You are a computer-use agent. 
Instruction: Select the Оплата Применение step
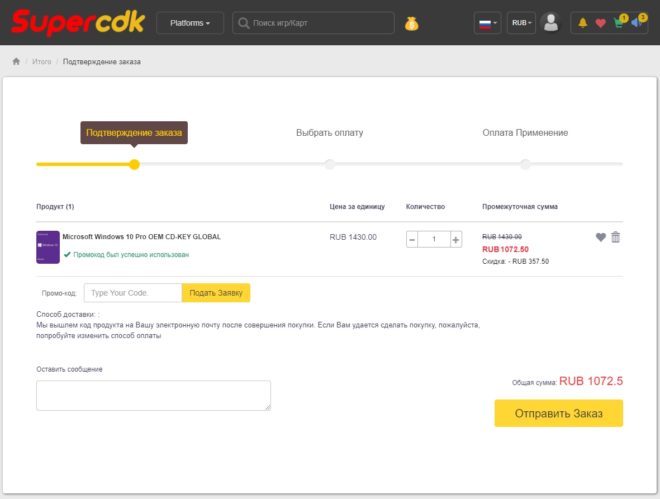pos(525,133)
